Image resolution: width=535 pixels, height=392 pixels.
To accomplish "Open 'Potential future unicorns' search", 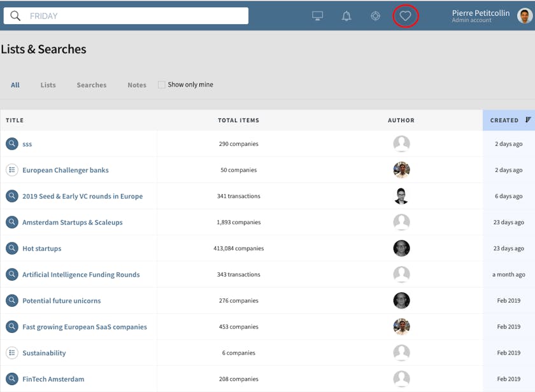I will pyautogui.click(x=61, y=301).
